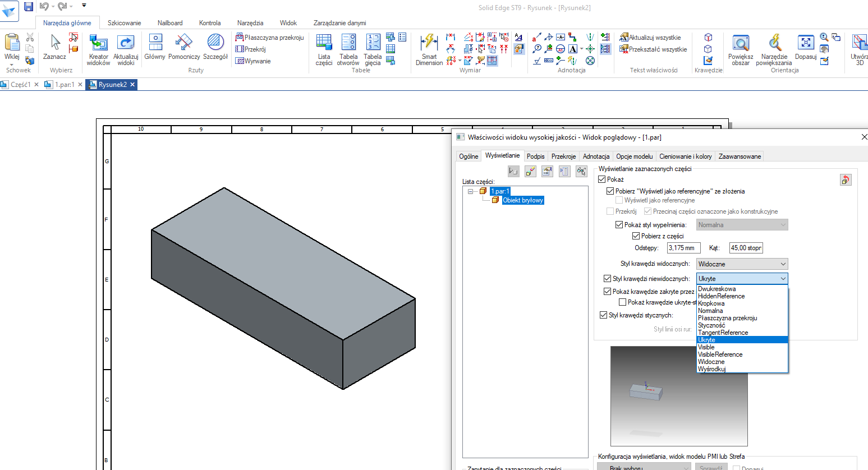This screenshot has width=868, height=470.
Task: Pick Wyśrodkuj from the dropdown list
Action: tap(742, 369)
